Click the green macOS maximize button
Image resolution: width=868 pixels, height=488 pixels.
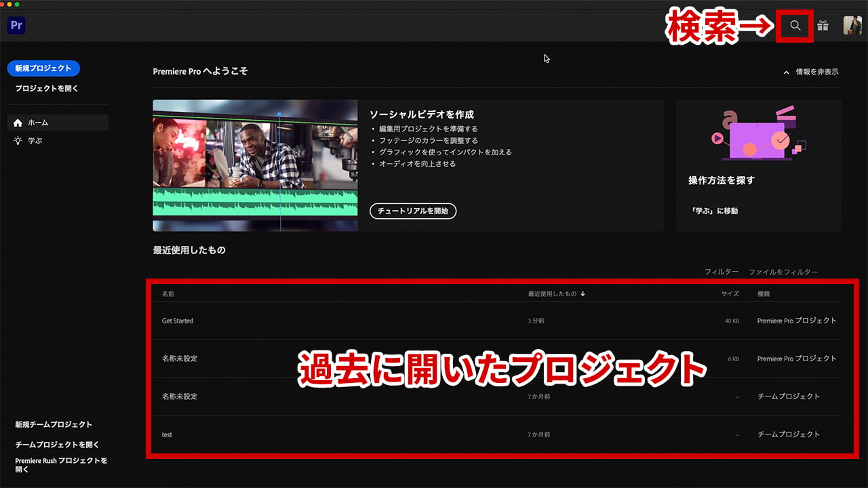pyautogui.click(x=18, y=5)
